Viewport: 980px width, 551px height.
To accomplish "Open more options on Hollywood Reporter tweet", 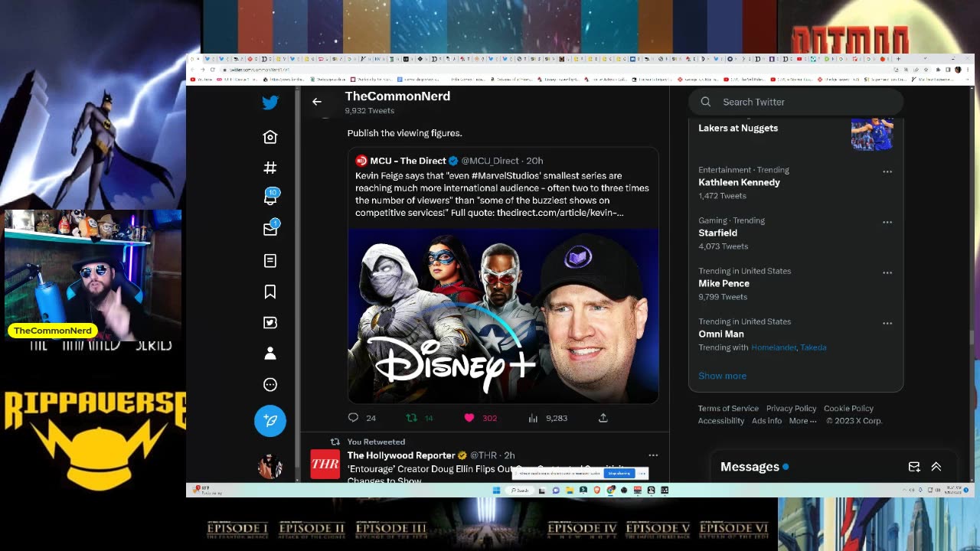I will 653,455.
